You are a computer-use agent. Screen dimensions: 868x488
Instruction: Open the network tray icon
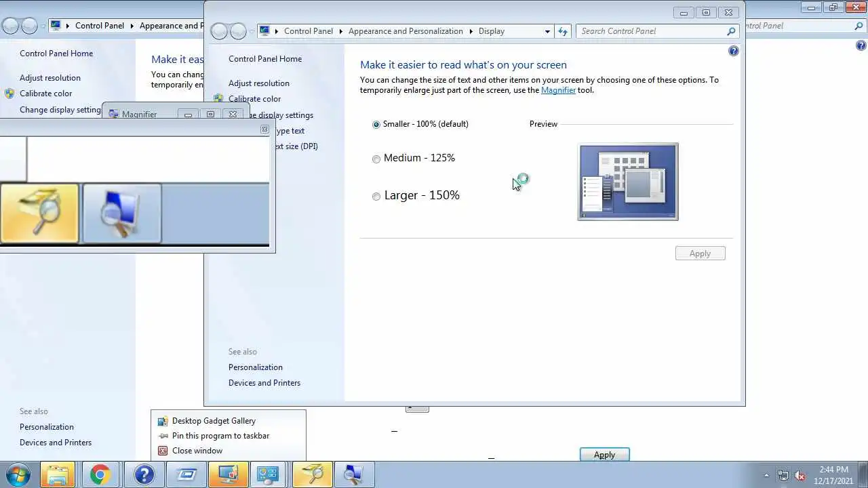pyautogui.click(x=783, y=475)
